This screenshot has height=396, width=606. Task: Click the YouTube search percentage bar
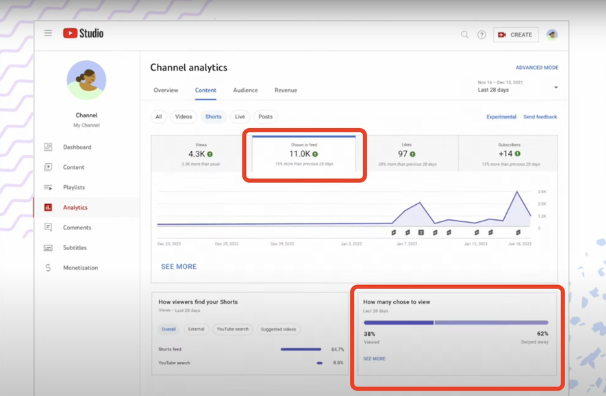(319, 363)
